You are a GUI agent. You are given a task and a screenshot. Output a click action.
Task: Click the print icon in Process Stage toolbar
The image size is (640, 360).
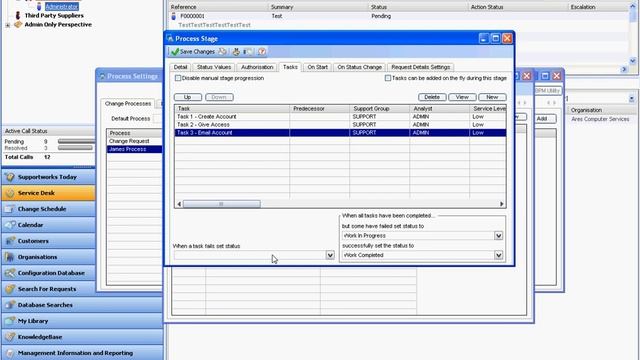[236, 52]
